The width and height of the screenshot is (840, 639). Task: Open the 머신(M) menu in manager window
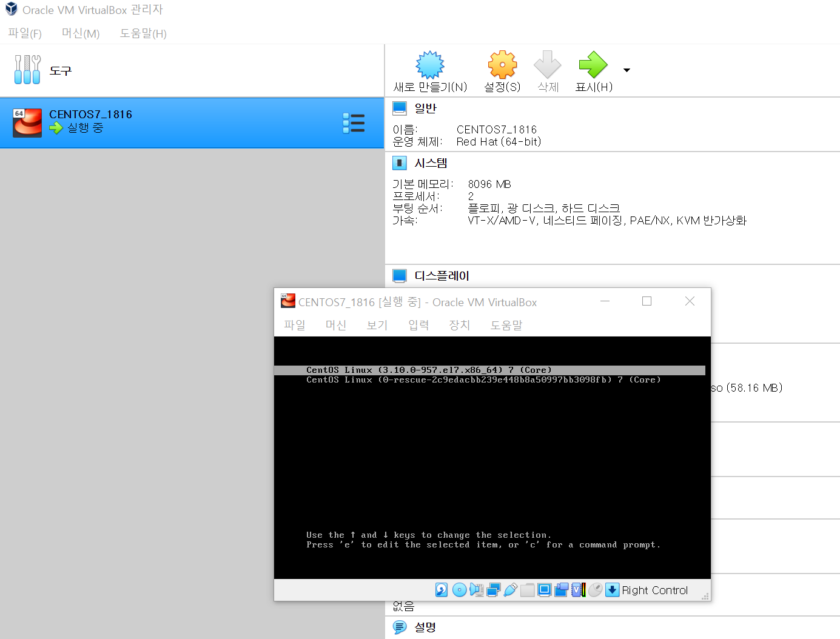pyautogui.click(x=81, y=33)
